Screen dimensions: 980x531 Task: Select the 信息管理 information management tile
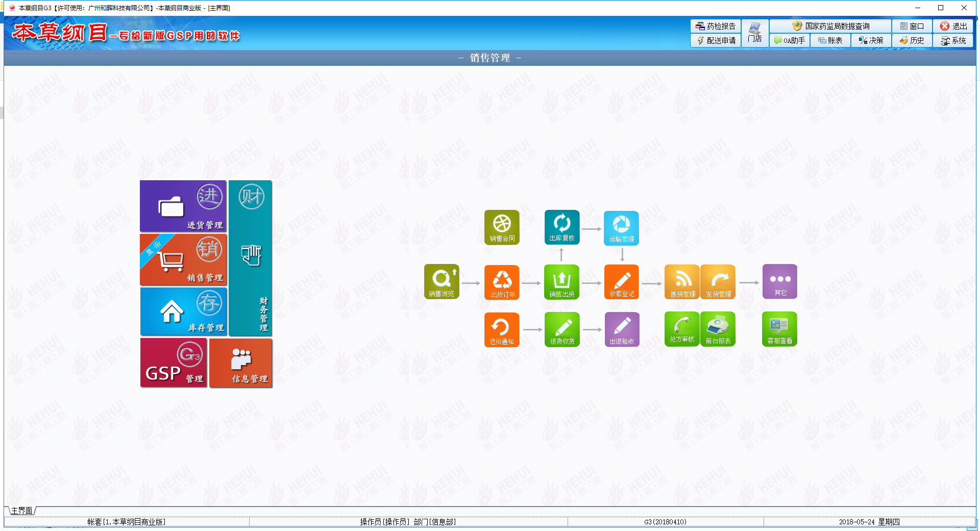point(241,363)
